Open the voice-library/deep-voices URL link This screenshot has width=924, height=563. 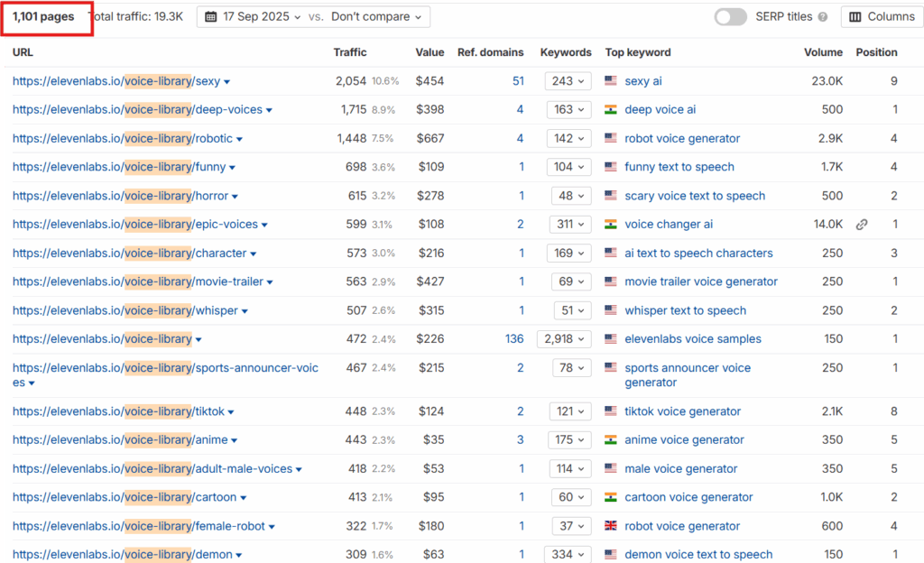click(137, 109)
